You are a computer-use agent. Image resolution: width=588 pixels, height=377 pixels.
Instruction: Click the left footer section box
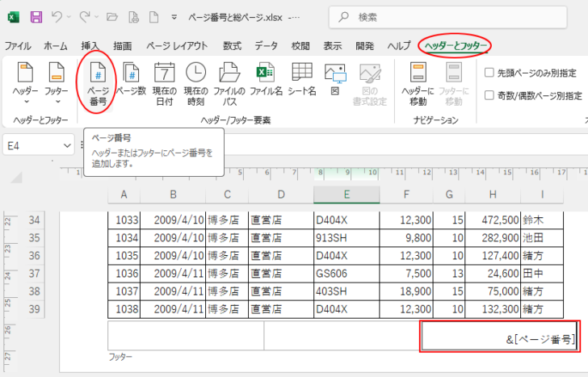pyautogui.click(x=186, y=335)
